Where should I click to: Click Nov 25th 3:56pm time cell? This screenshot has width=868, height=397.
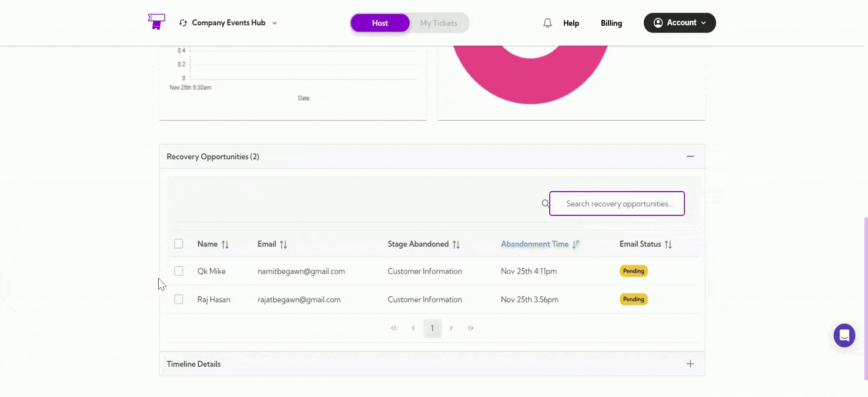point(530,300)
